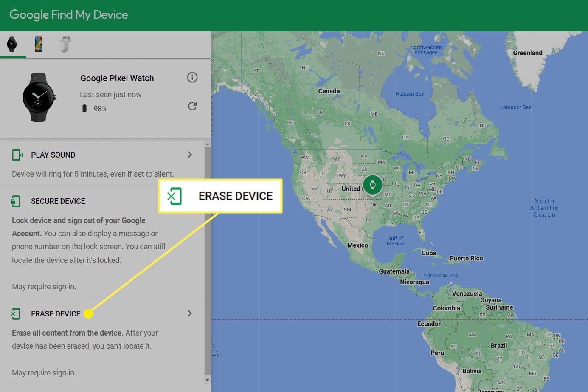
Task: Click the Venezuela label on the map
Action: 467,294
